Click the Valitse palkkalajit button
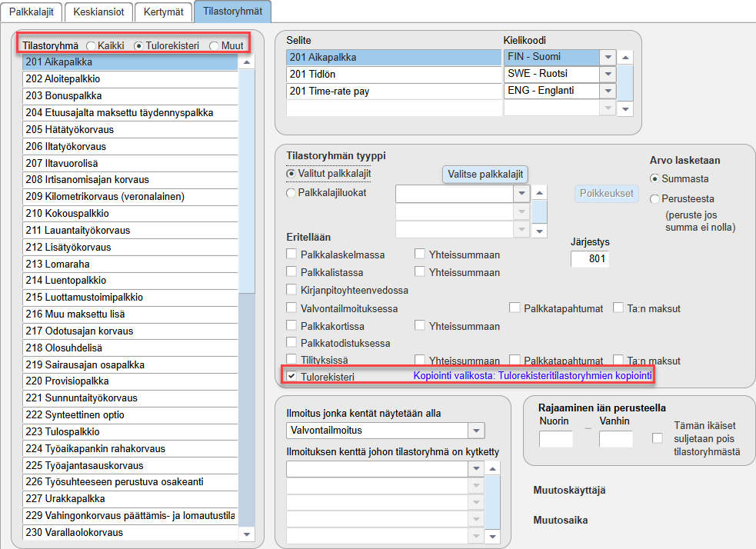The width and height of the screenshot is (756, 549). click(x=485, y=175)
